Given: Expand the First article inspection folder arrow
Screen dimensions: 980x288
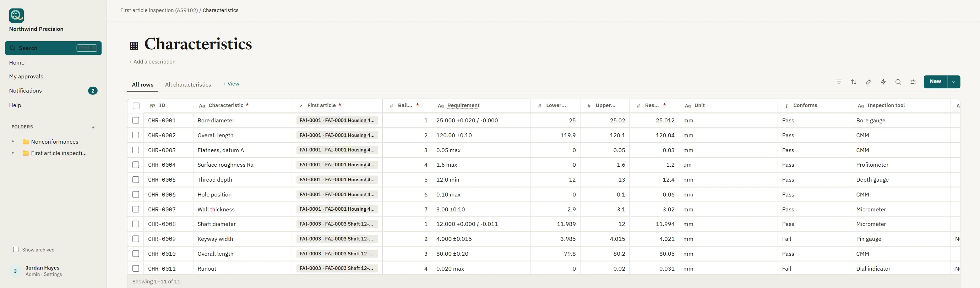Looking at the screenshot, I should coord(13,153).
